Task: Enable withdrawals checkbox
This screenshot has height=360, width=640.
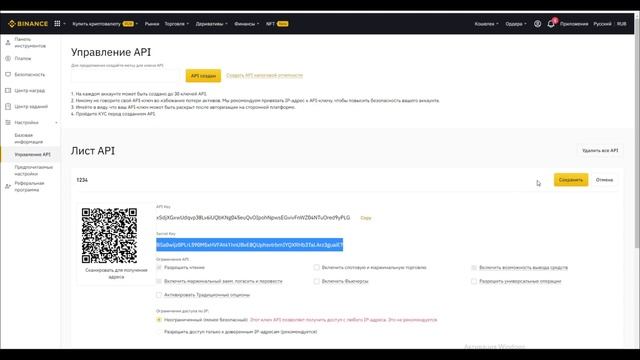Action: pos(473,267)
